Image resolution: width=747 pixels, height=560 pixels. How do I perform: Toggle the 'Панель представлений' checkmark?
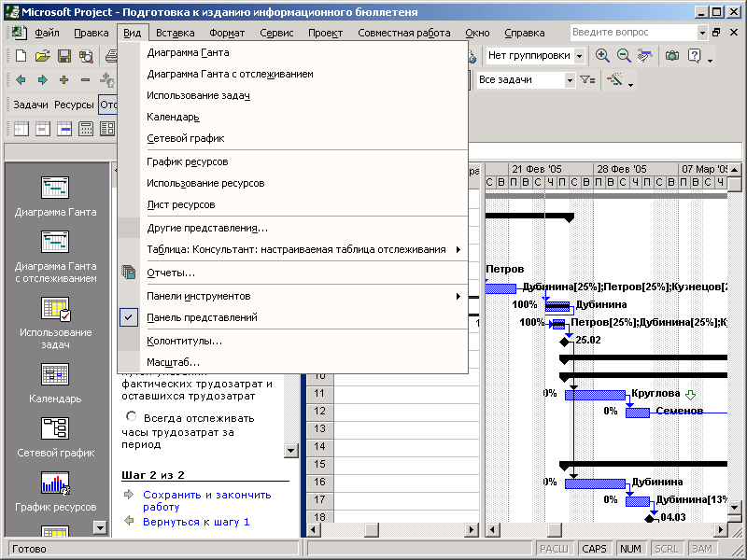[x=129, y=317]
